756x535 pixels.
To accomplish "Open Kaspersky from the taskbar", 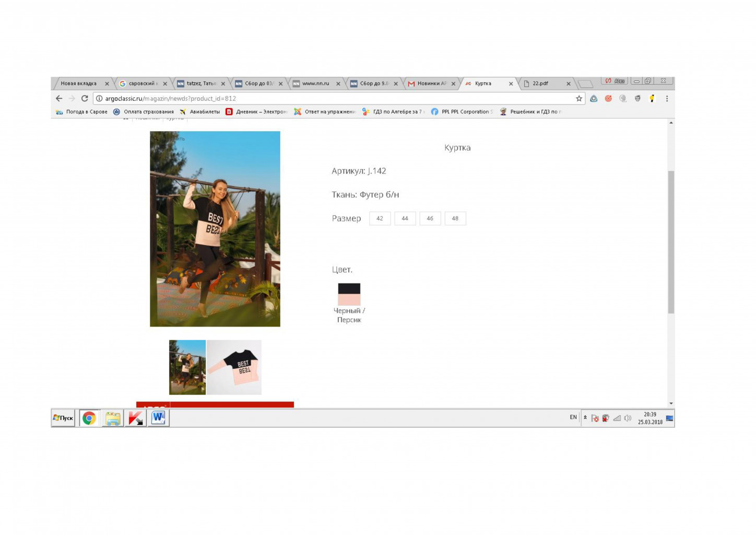I will click(x=135, y=418).
